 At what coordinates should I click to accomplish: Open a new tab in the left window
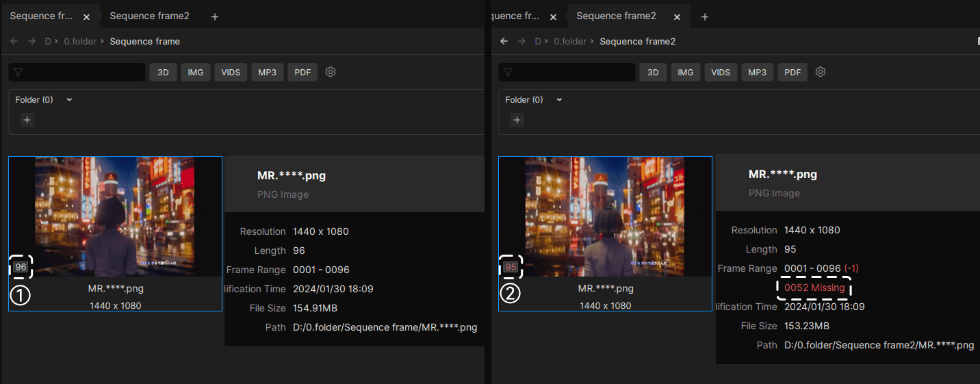214,16
